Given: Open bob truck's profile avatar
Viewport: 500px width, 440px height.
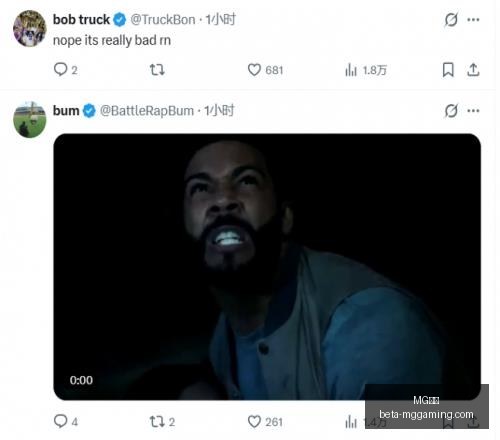Looking at the screenshot, I should (x=29, y=28).
